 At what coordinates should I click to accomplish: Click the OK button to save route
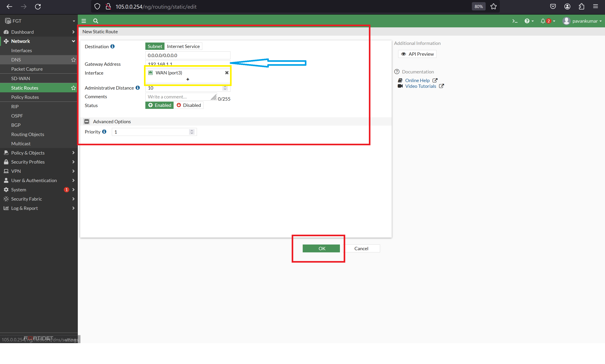321,248
